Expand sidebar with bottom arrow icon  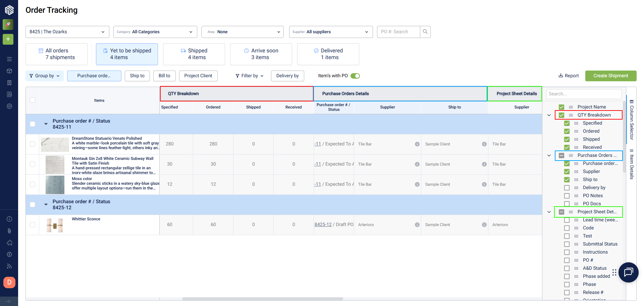click(8, 301)
